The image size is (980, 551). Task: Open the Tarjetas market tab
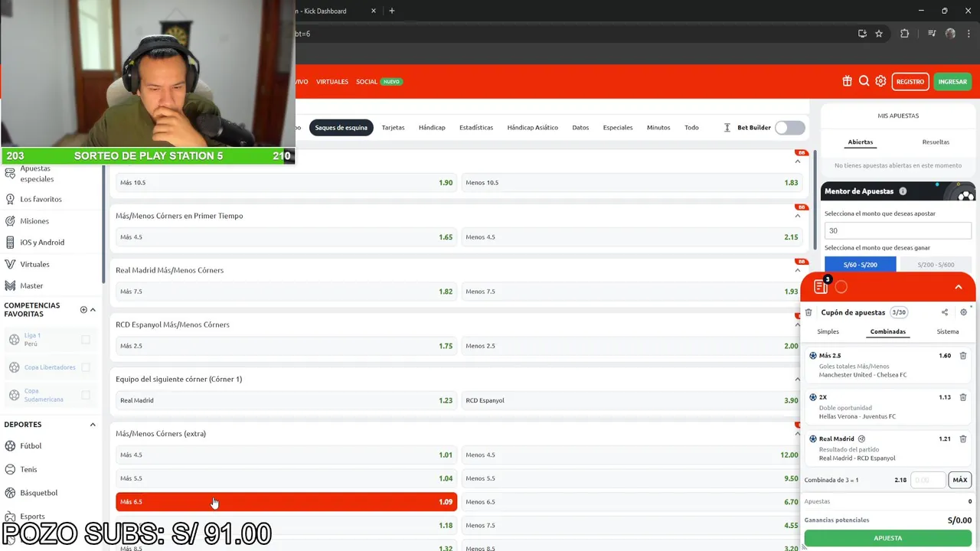pyautogui.click(x=393, y=128)
